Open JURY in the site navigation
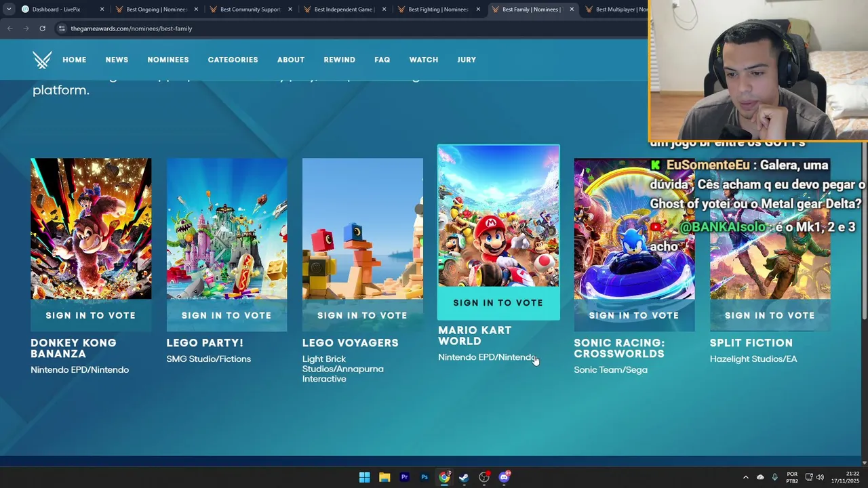This screenshot has width=868, height=488. point(467,60)
